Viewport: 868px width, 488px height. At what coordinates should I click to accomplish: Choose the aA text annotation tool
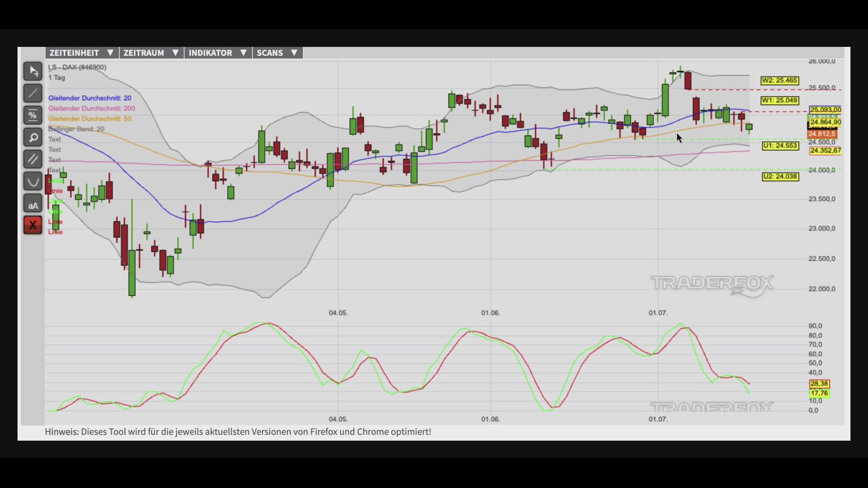[33, 206]
